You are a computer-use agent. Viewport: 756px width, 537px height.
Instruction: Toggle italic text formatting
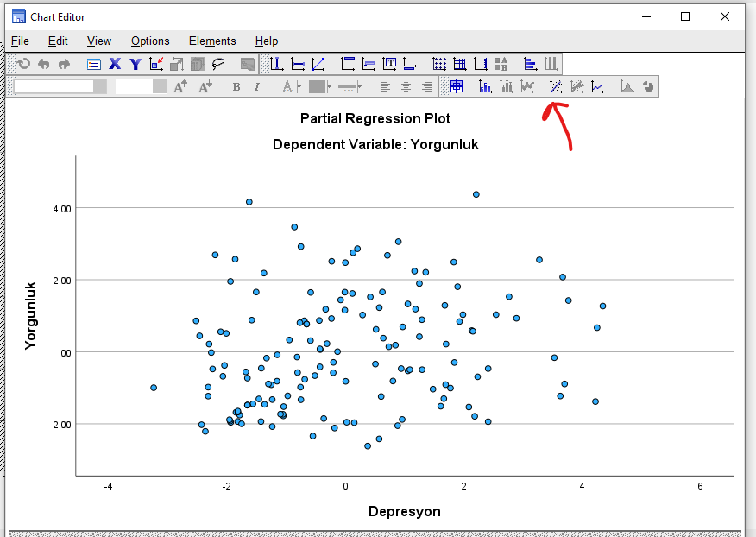click(x=255, y=86)
